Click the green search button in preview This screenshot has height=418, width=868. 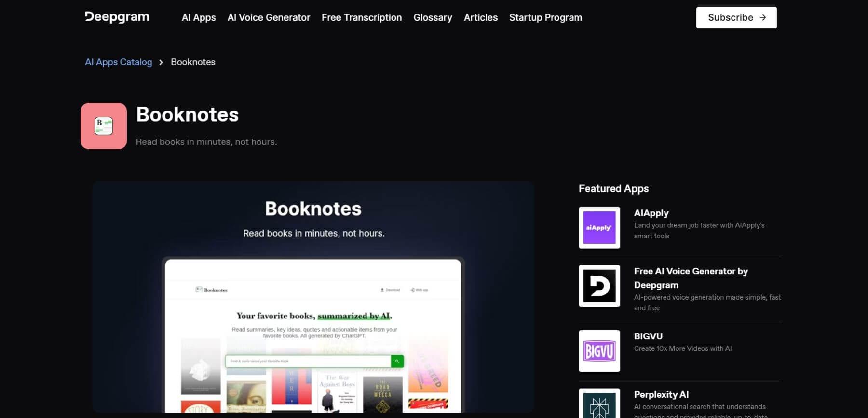pos(397,361)
